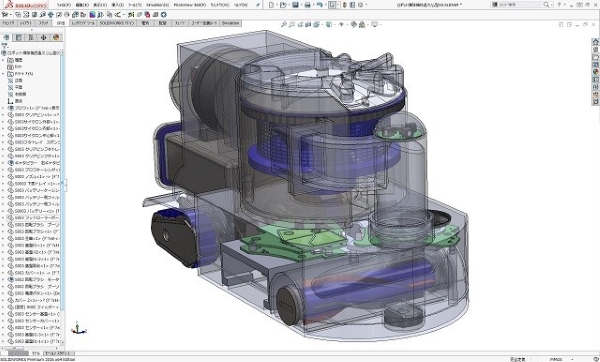Switch to SOLIDWORKS アドイン command tab
The height and width of the screenshot is (362, 600).
click(116, 23)
